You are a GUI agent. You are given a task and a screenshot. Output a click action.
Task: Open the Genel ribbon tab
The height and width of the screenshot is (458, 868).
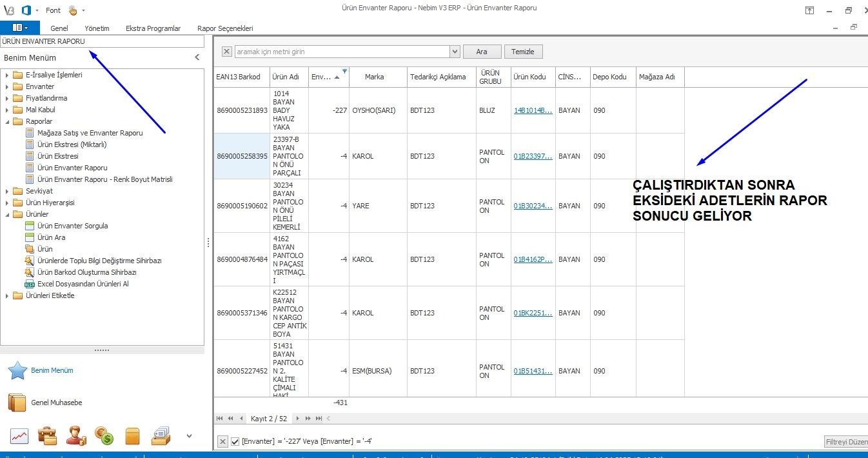point(59,28)
